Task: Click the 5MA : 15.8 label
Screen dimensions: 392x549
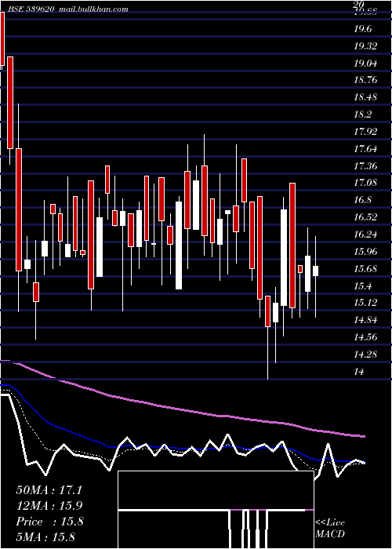Action: 45,536
